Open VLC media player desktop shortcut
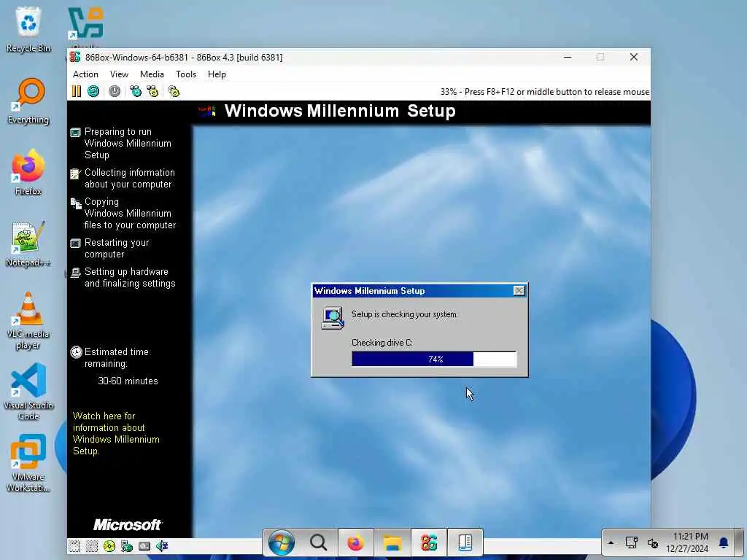Image resolution: width=747 pixels, height=560 pixels. [x=28, y=321]
